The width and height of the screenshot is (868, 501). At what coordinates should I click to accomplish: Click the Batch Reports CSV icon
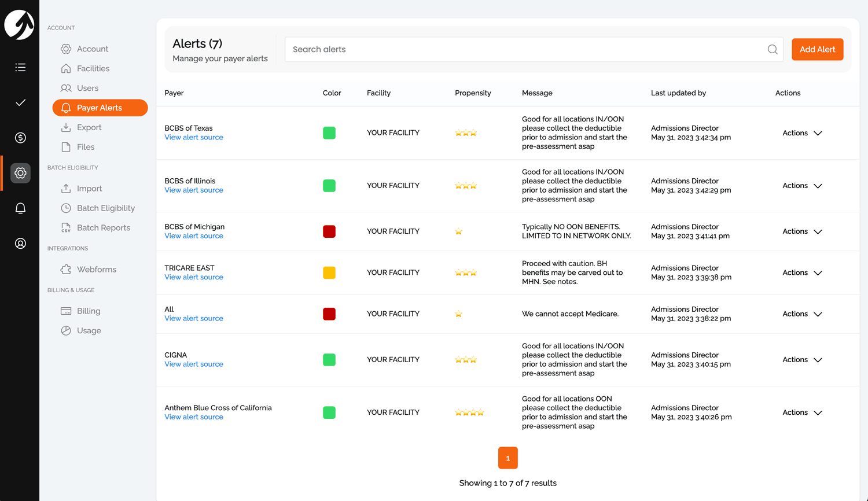tap(66, 228)
